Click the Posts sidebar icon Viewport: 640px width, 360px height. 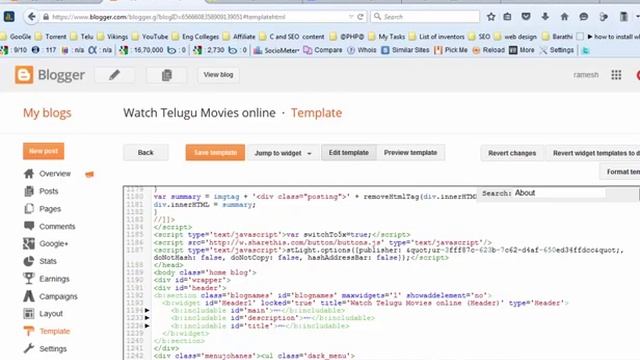point(29,191)
